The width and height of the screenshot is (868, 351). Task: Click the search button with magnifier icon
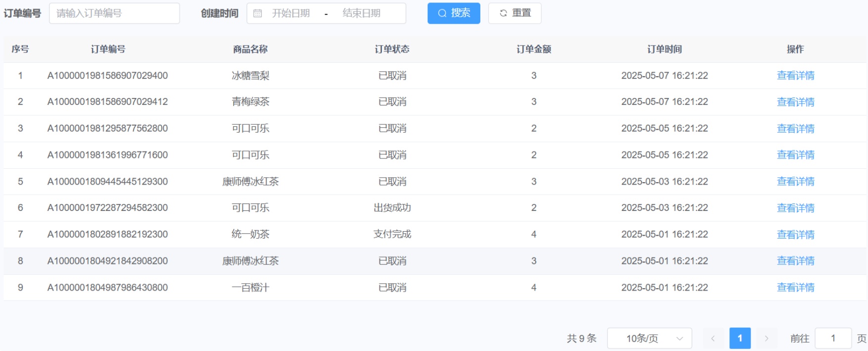454,13
